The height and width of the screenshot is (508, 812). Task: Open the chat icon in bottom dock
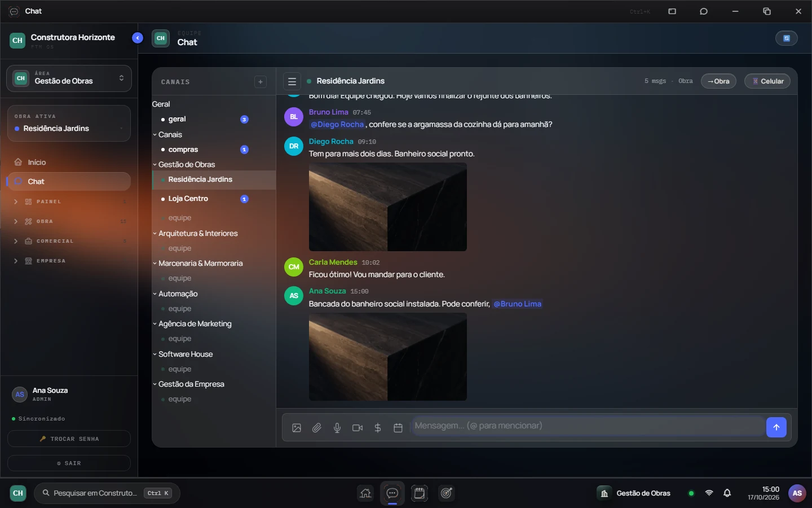[x=392, y=493]
